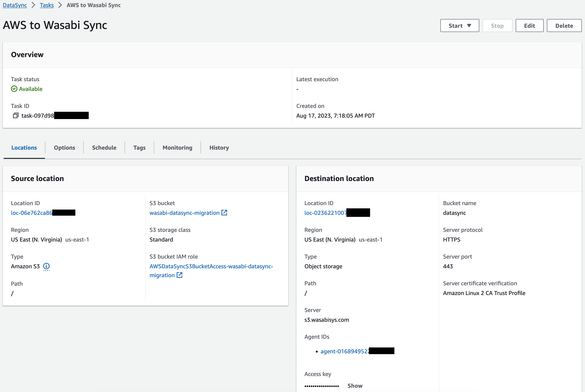Open the Tags tab

point(139,147)
